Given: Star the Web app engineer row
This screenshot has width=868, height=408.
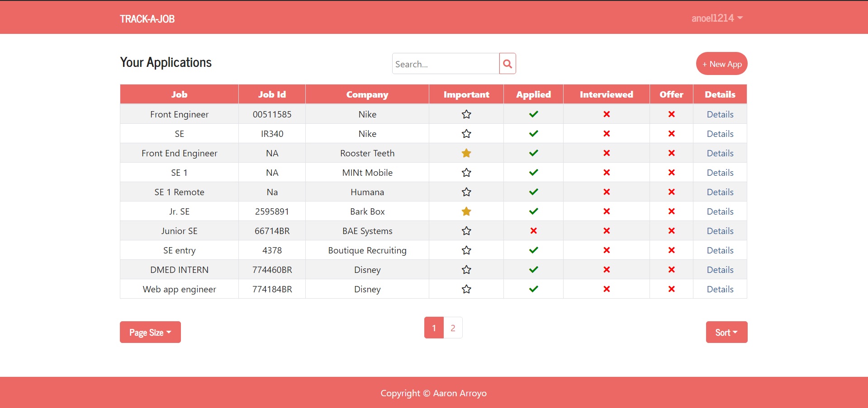Looking at the screenshot, I should point(466,289).
